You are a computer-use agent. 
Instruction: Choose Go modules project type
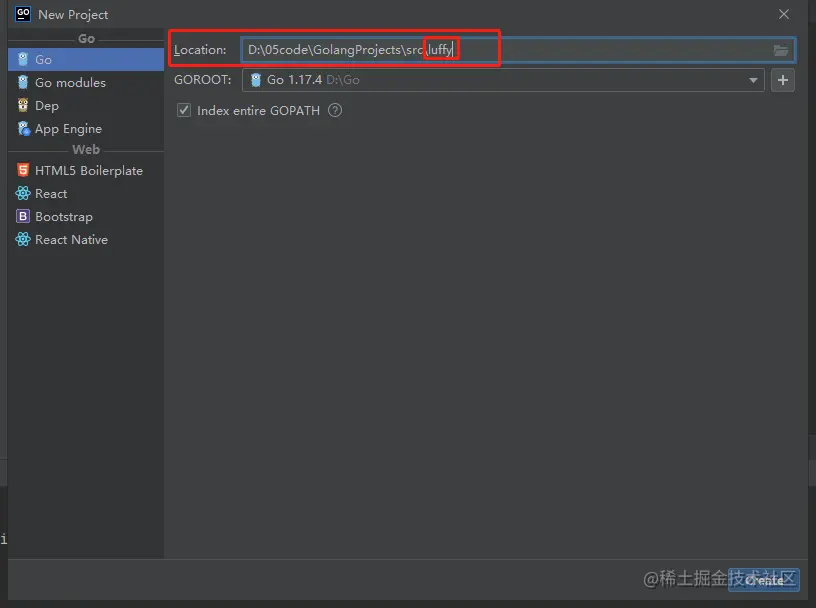click(x=86, y=82)
